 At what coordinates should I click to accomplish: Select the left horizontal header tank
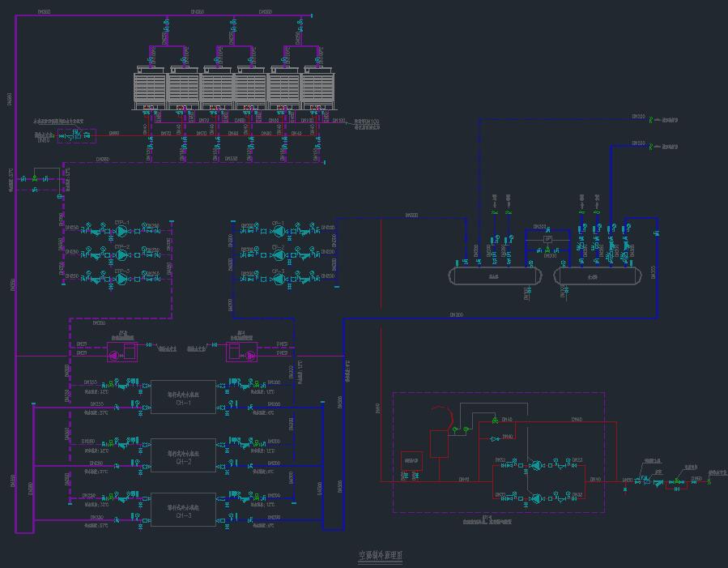(495, 275)
